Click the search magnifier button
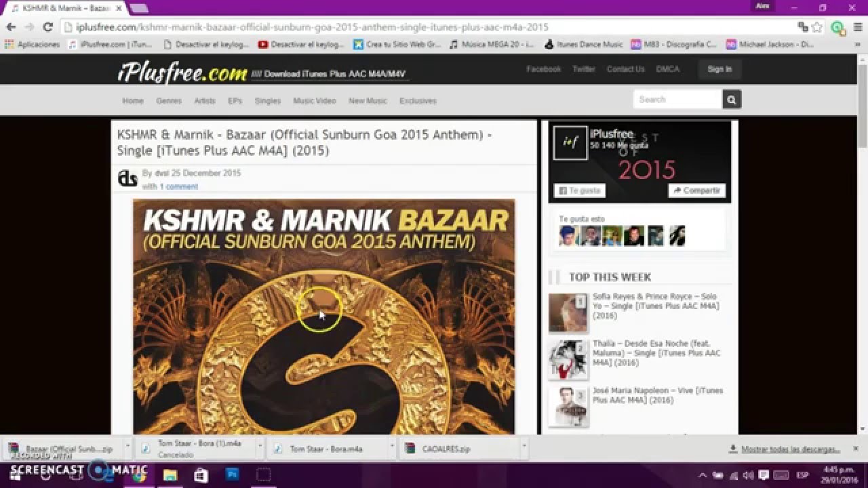Viewport: 868px width, 488px height. pyautogui.click(x=732, y=100)
